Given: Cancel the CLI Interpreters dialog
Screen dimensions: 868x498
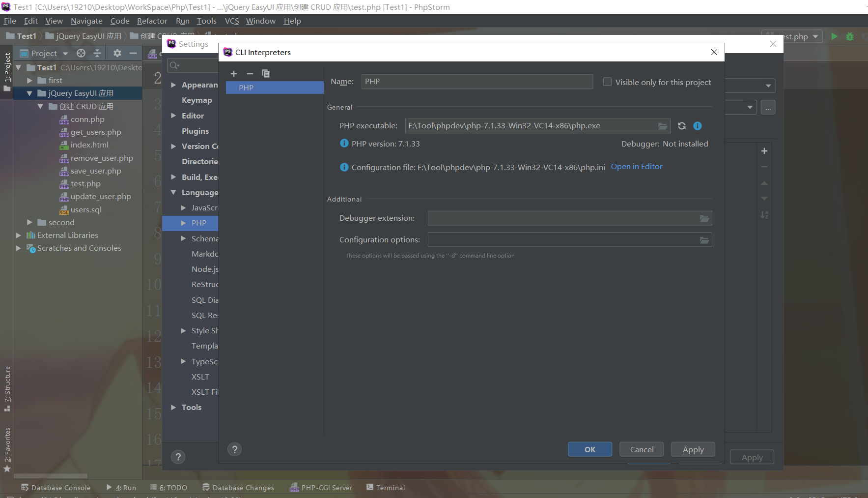Looking at the screenshot, I should click(x=642, y=449).
